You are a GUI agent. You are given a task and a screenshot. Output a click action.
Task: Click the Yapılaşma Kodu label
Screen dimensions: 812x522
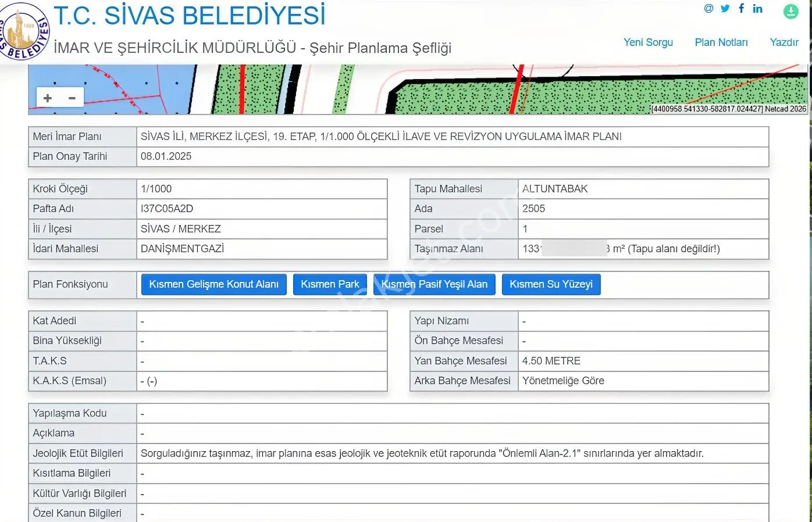[70, 413]
